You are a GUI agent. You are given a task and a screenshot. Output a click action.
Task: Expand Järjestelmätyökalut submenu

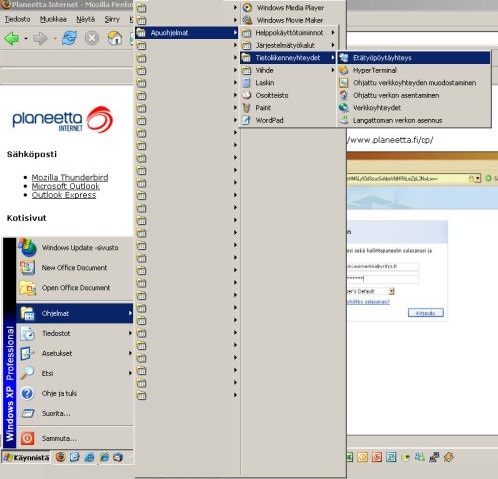(288, 45)
